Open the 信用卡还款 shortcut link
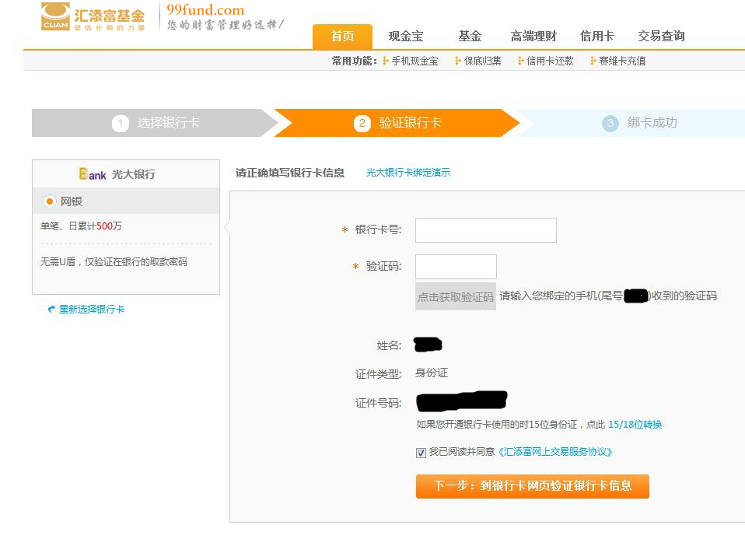This screenshot has width=745, height=560. click(x=550, y=61)
